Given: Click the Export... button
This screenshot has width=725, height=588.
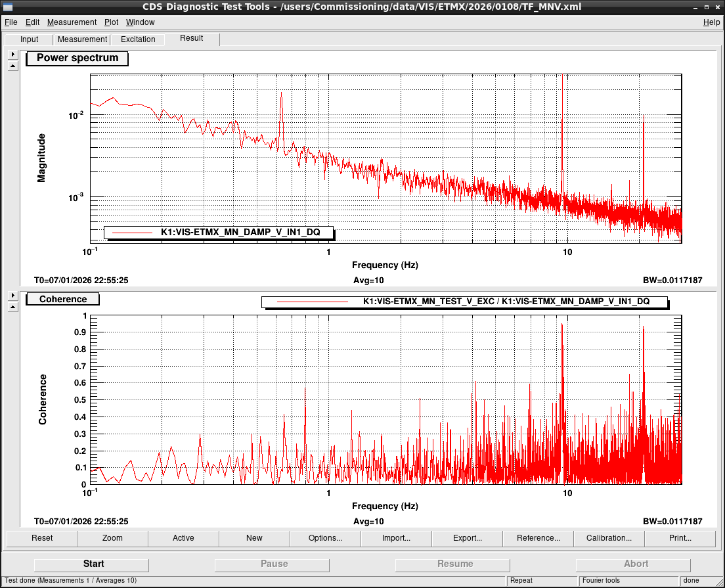Looking at the screenshot, I should click(467, 538).
